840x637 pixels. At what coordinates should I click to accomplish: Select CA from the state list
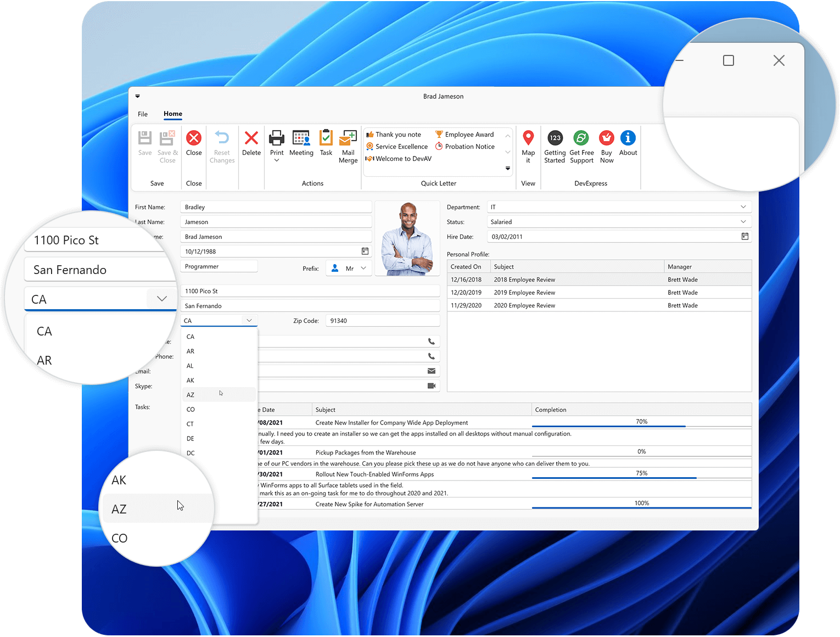(219, 337)
